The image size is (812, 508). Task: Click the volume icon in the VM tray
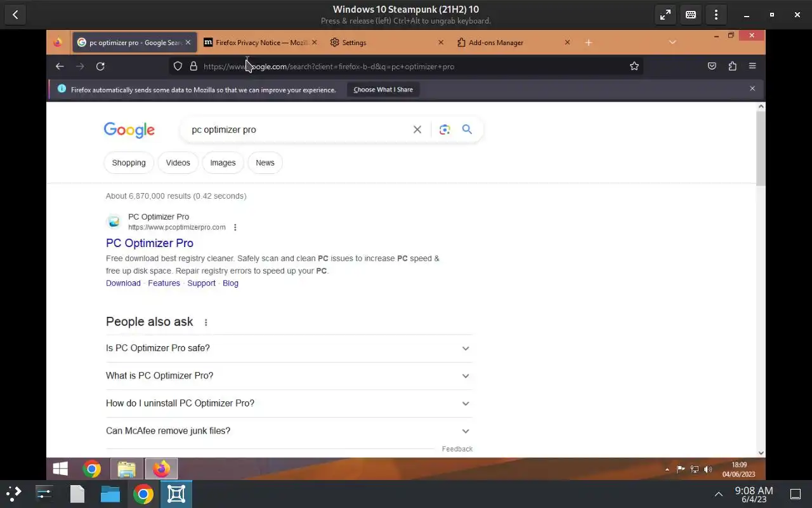708,469
